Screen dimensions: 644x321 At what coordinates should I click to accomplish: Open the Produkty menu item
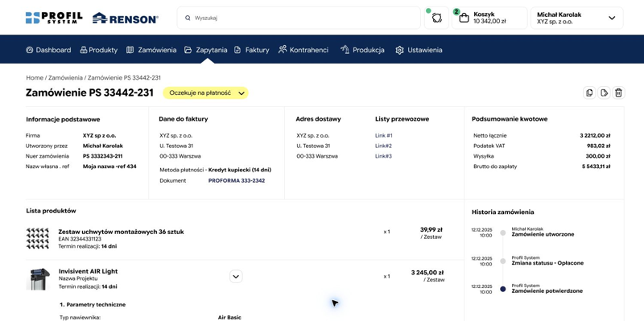coord(98,50)
